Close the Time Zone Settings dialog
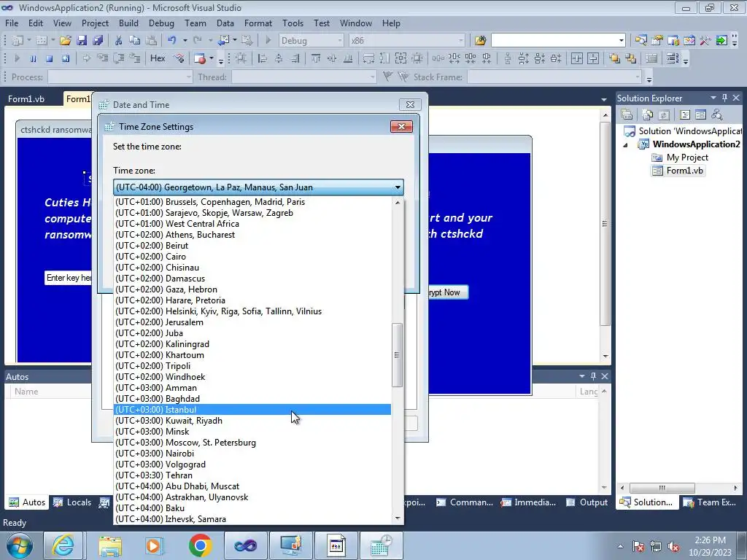The width and height of the screenshot is (747, 560). point(401,127)
